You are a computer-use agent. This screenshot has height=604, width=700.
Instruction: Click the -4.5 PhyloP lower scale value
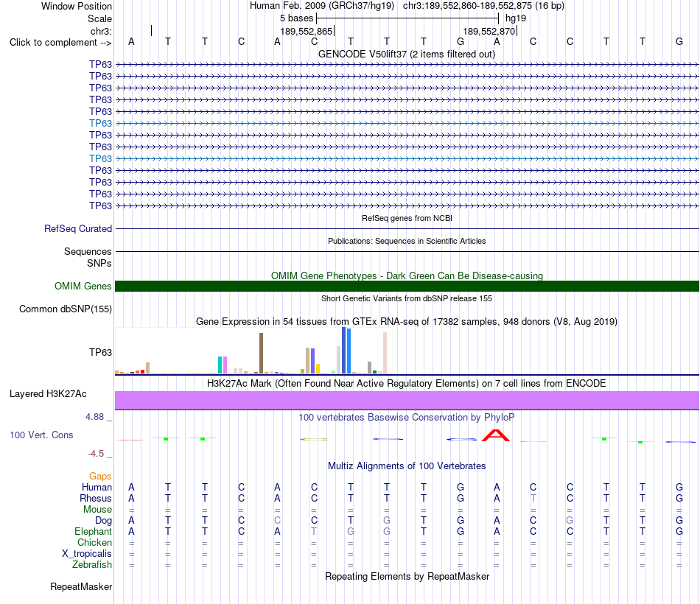[96, 454]
